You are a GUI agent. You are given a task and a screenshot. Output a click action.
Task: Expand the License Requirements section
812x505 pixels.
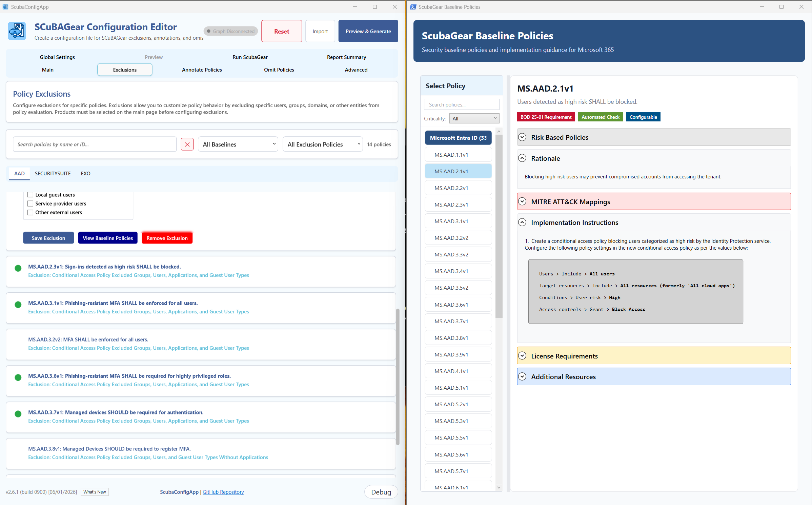click(654, 356)
